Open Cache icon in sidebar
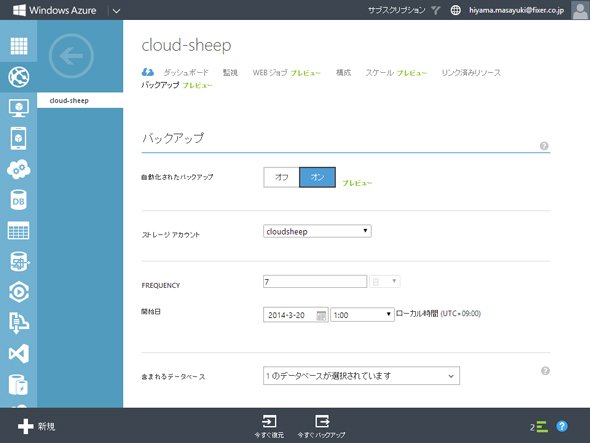Viewport: 590px width, 443px height. click(x=18, y=385)
